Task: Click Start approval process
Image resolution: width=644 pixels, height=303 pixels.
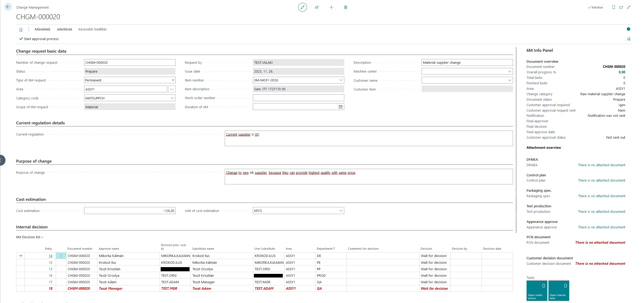Action: click(x=39, y=39)
